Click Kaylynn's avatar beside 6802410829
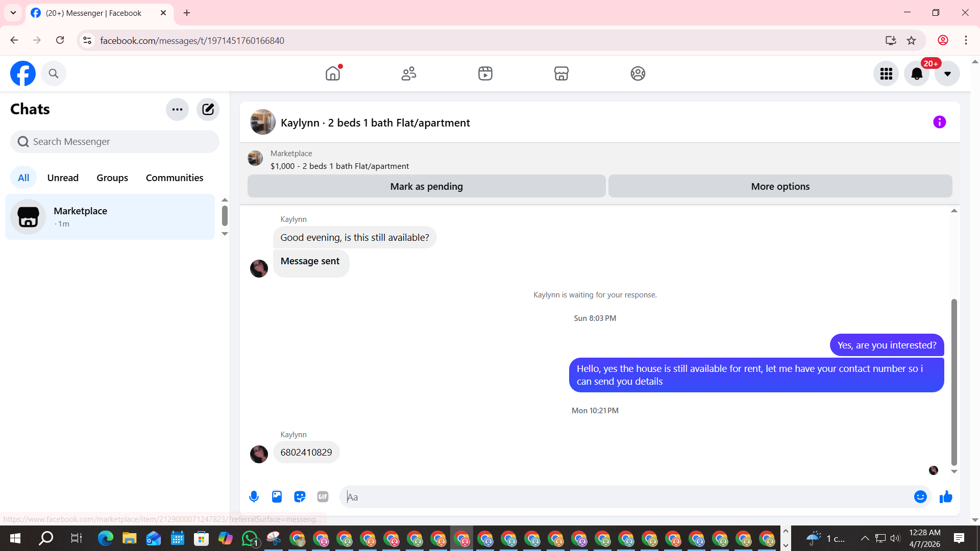The height and width of the screenshot is (551, 980). (x=259, y=454)
